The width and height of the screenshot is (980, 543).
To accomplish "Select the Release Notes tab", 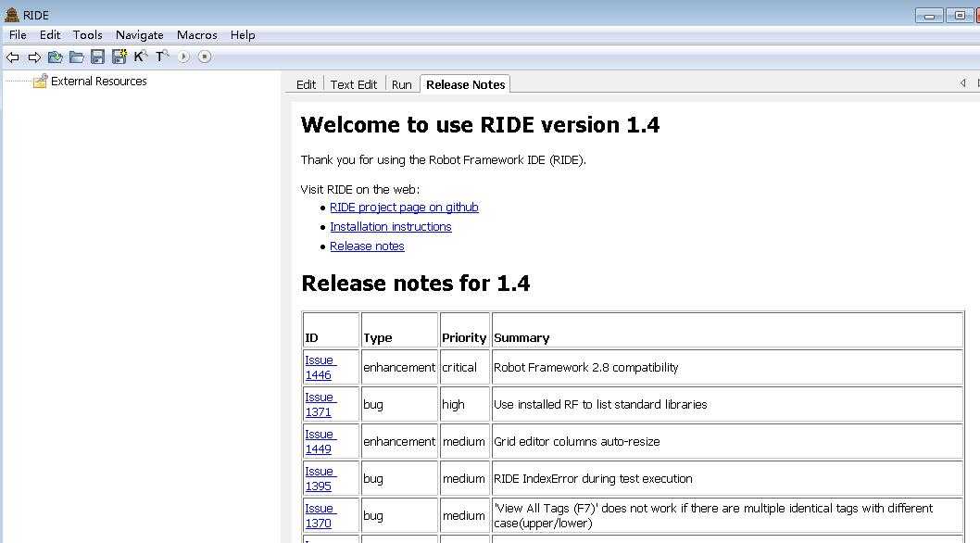I will tap(466, 84).
